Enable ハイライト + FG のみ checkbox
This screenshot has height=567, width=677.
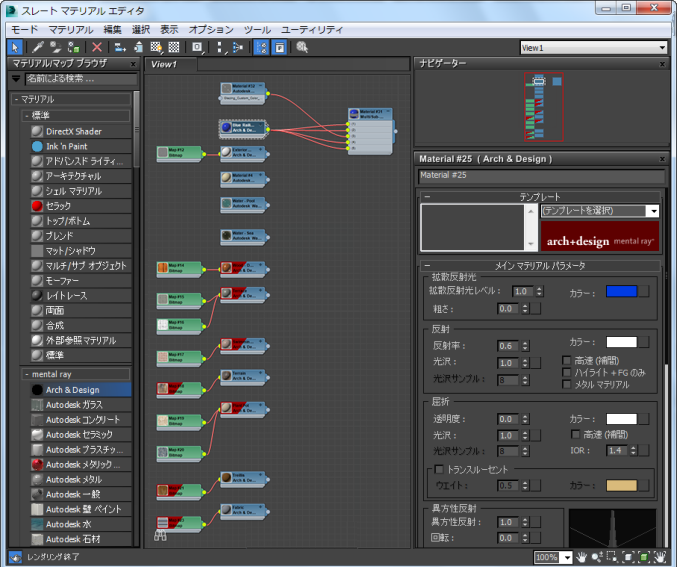566,372
